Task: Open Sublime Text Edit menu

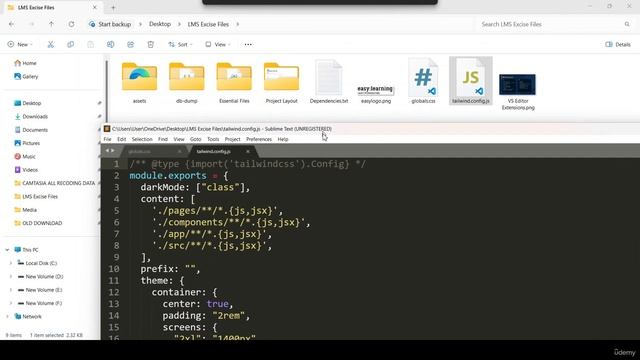Action: click(x=122, y=139)
